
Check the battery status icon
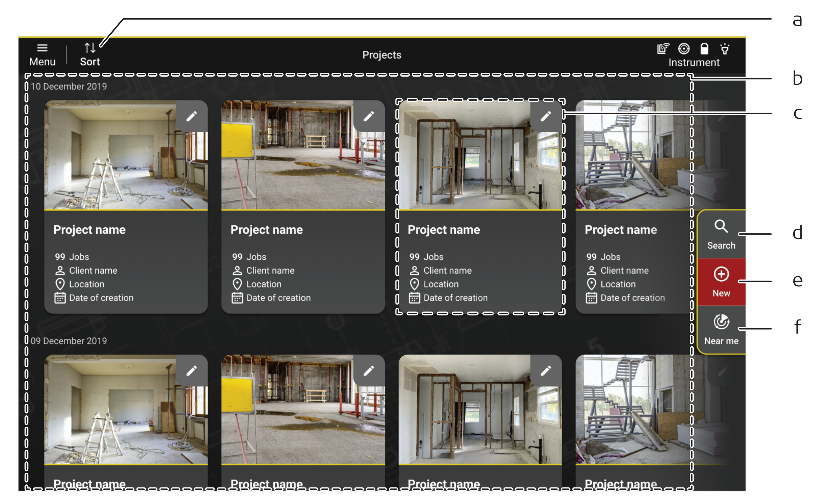point(704,49)
